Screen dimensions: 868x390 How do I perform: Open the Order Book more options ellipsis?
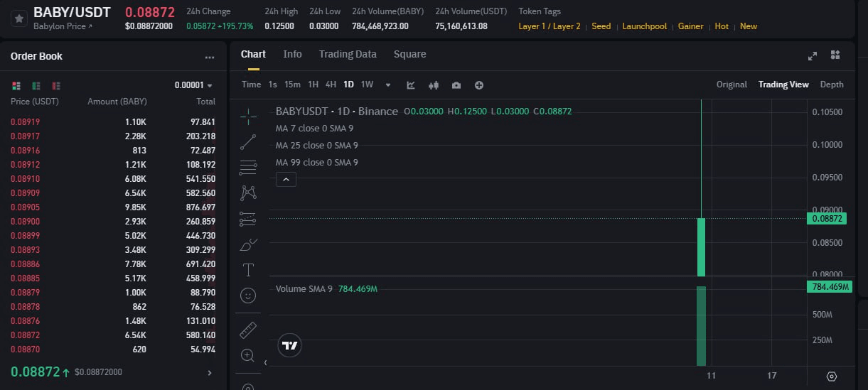[209, 57]
